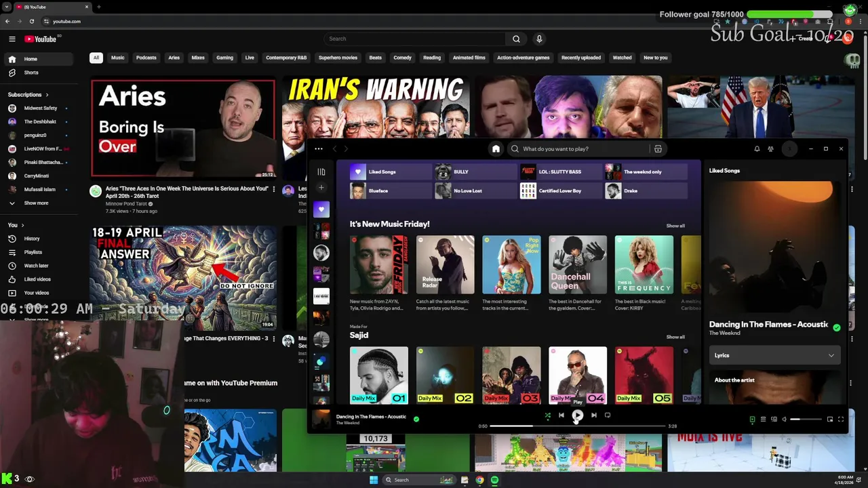This screenshot has height=488, width=868.
Task: Toggle liked checkmark in Now Playing panel
Action: [837, 327]
